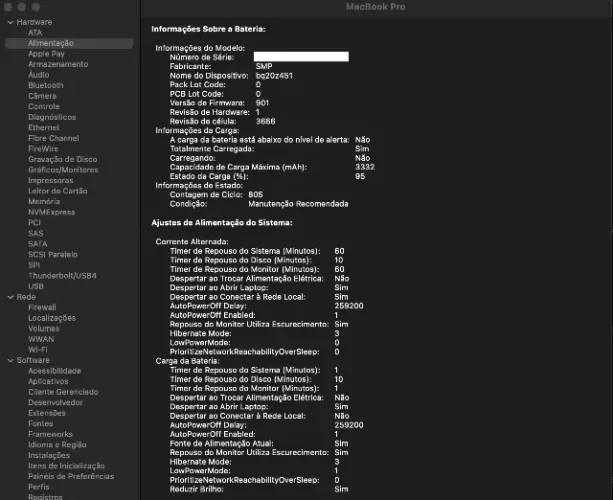613x500 pixels.
Task: Open Fontes software entry
Action: coord(40,424)
